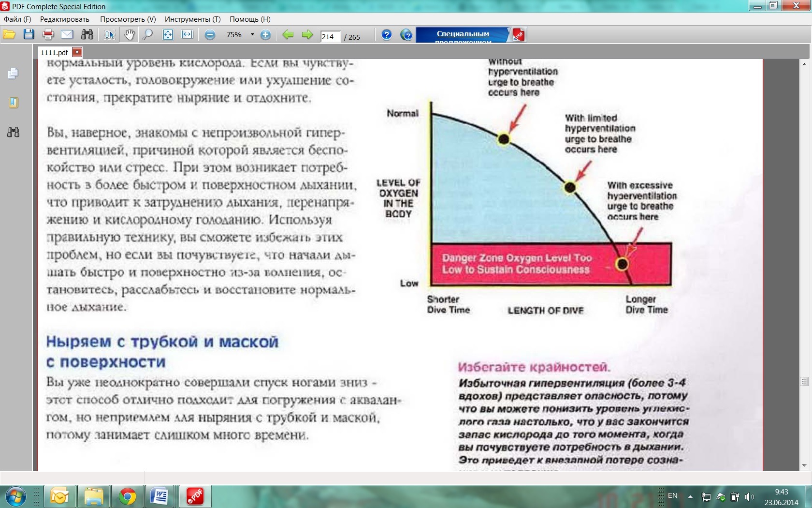The image size is (812, 508).
Task: Activate the hand pan tool
Action: (x=129, y=35)
